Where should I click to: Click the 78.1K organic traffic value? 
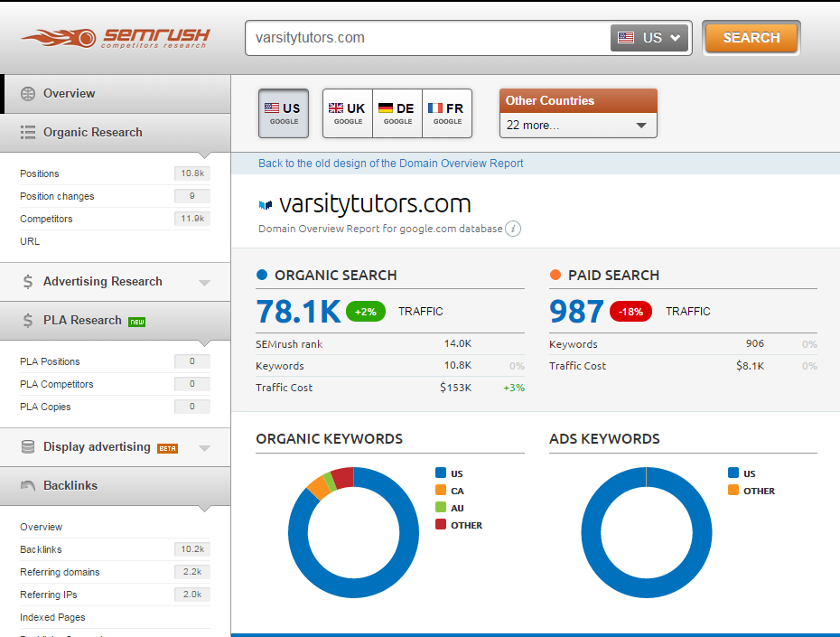[x=298, y=312]
